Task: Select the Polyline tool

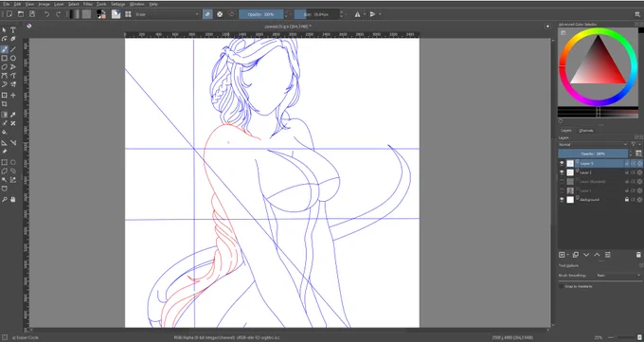Action: pos(13,67)
